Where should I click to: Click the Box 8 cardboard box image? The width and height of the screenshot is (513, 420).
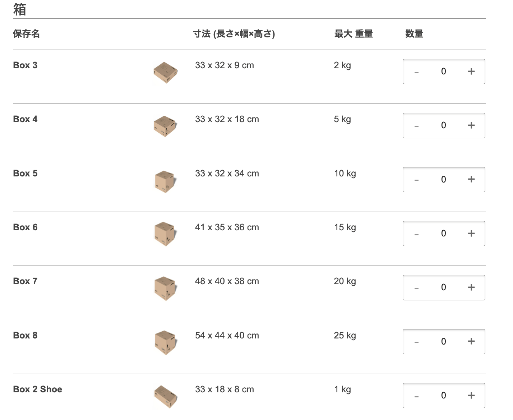click(165, 342)
